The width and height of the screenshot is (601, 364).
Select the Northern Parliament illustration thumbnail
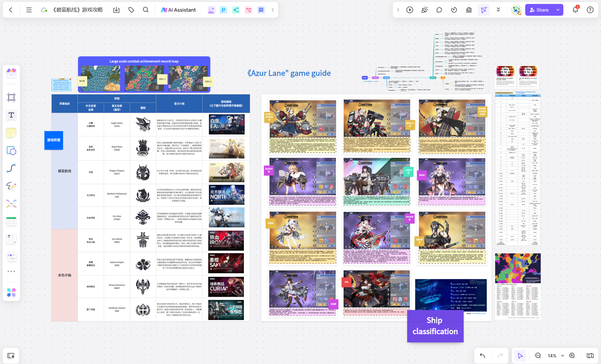(226, 195)
